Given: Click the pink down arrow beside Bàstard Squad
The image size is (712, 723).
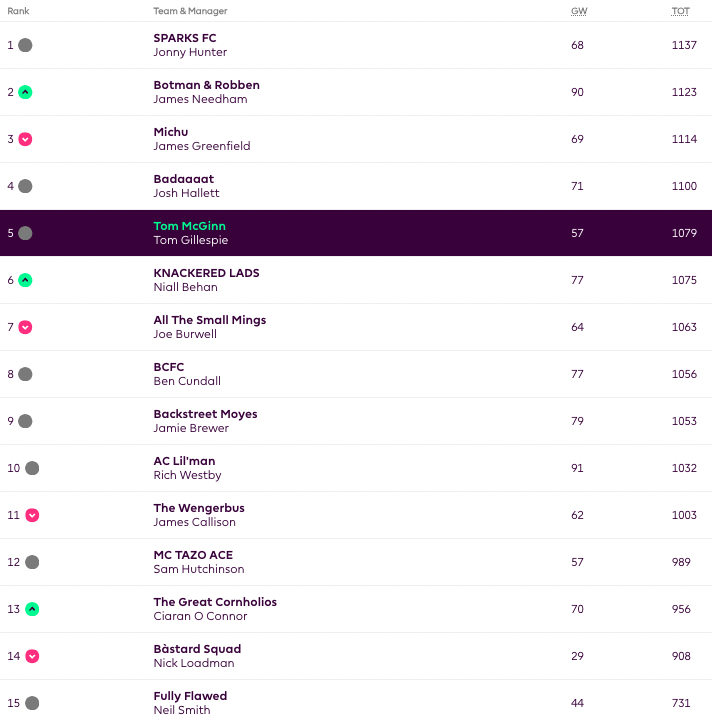Looking at the screenshot, I should 32,656.
